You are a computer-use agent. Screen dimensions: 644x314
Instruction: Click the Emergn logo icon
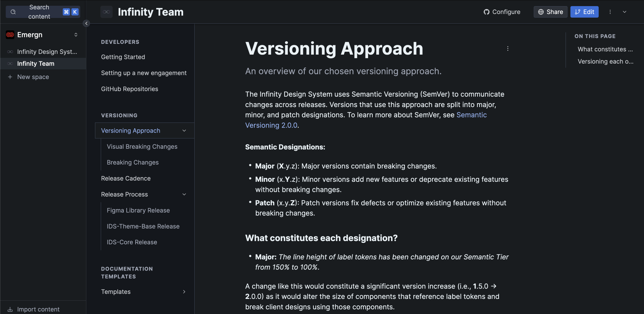[10, 35]
